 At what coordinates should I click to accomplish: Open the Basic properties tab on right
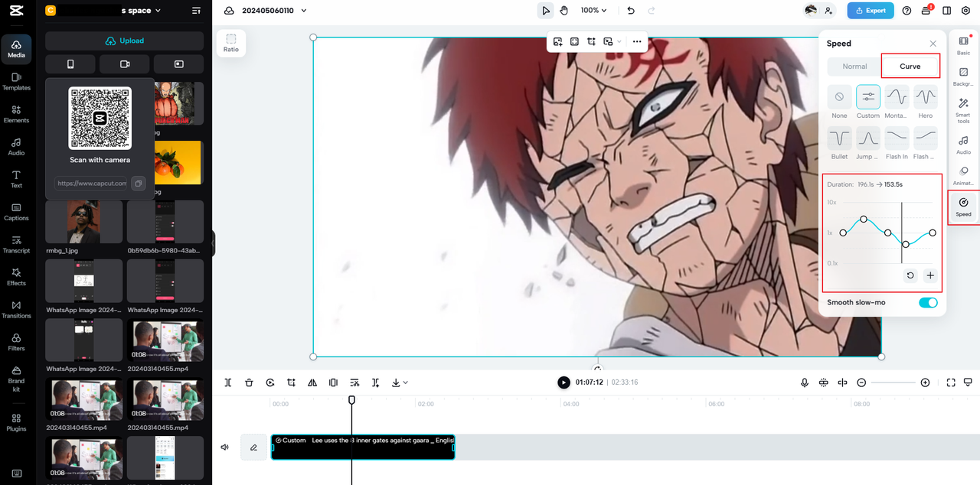tap(963, 45)
